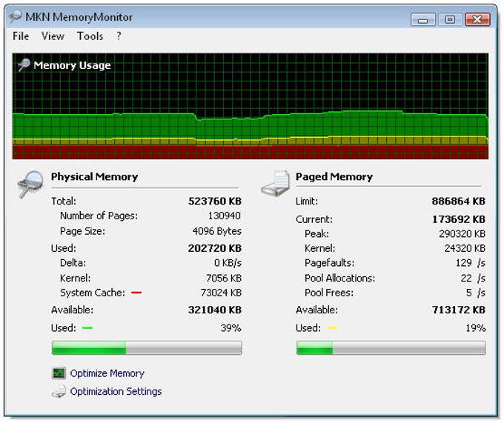Open the View menu
The width and height of the screenshot is (504, 423).
point(53,36)
